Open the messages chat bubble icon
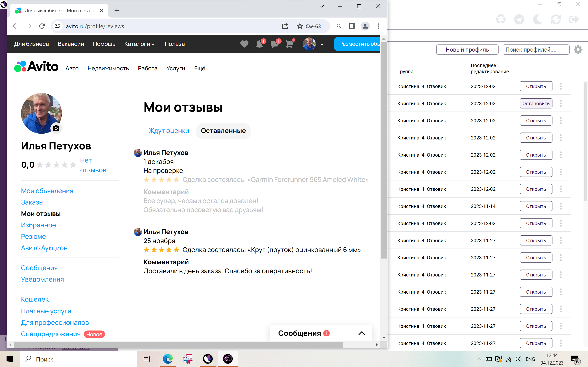Viewport: 588px width, 367px height. point(274,44)
